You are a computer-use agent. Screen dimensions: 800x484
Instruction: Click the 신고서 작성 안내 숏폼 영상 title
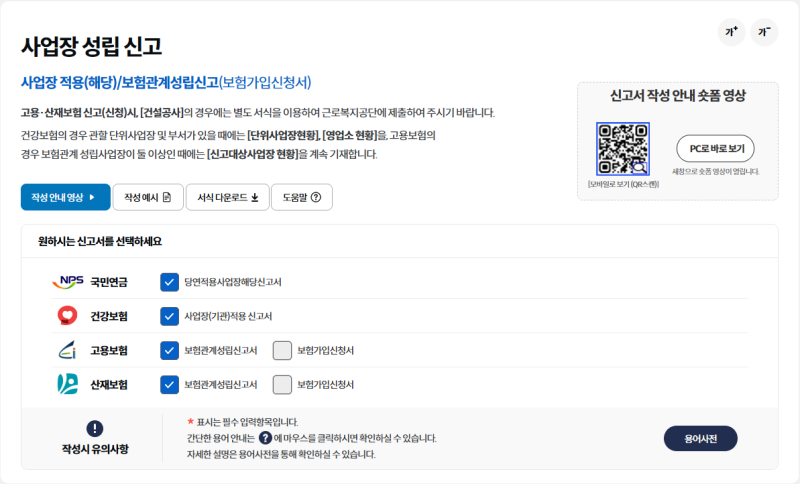pos(678,95)
